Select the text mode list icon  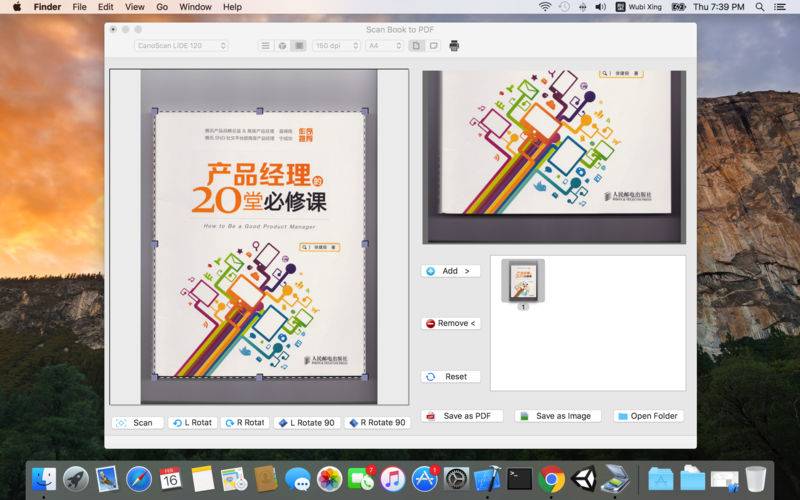[x=266, y=46]
